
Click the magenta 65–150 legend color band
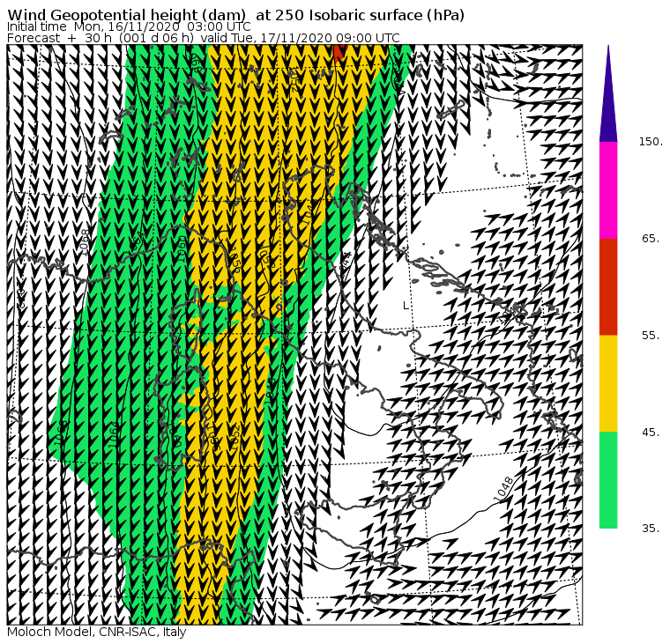[x=608, y=190]
